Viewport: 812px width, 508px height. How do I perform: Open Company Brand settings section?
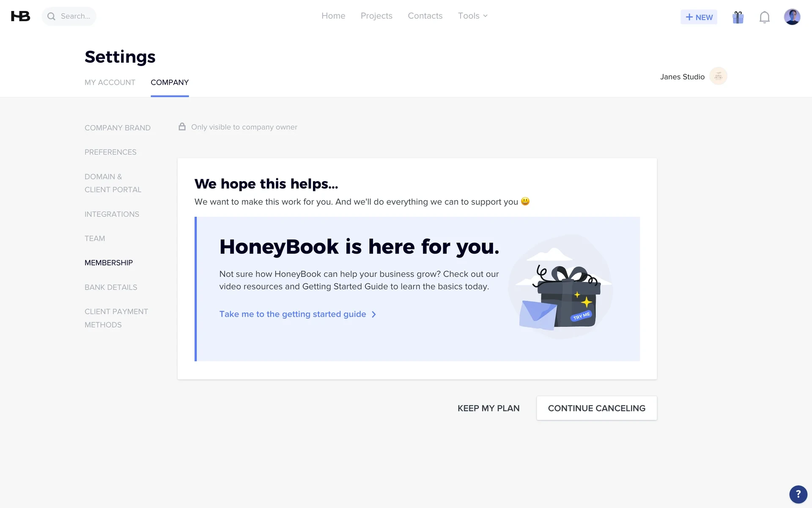click(x=118, y=128)
